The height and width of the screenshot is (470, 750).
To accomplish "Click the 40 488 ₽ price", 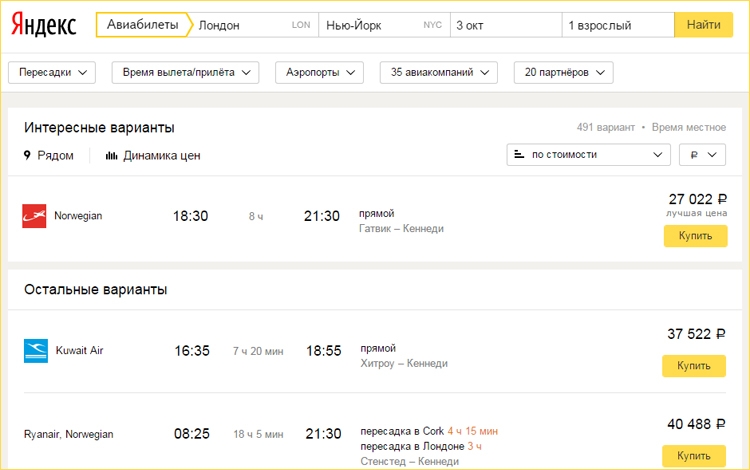I will pos(696,424).
